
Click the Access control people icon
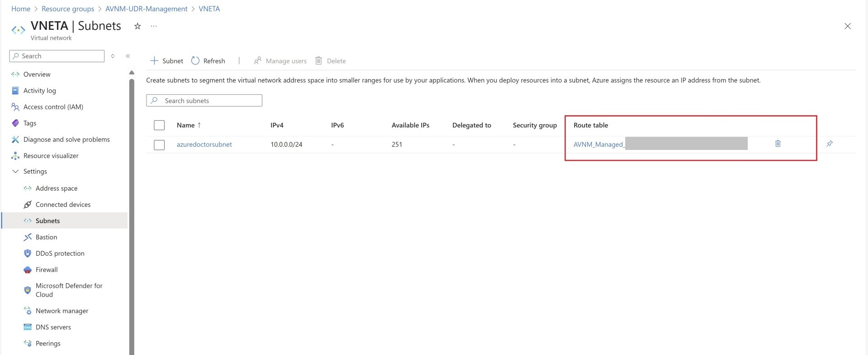(15, 107)
